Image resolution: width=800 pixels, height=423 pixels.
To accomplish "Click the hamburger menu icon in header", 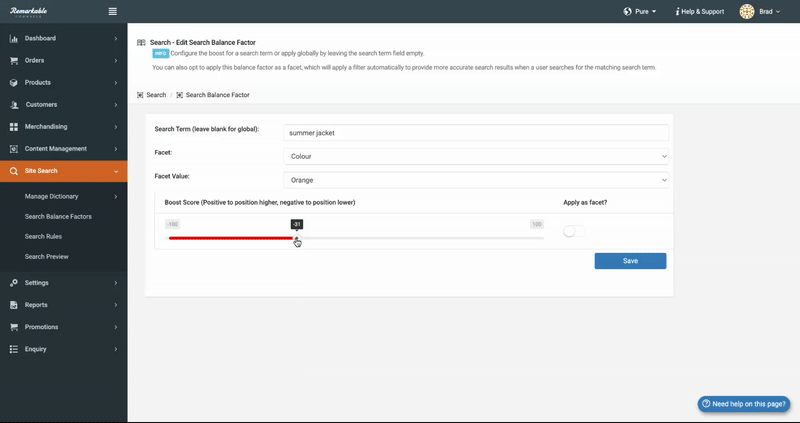I will [x=112, y=11].
